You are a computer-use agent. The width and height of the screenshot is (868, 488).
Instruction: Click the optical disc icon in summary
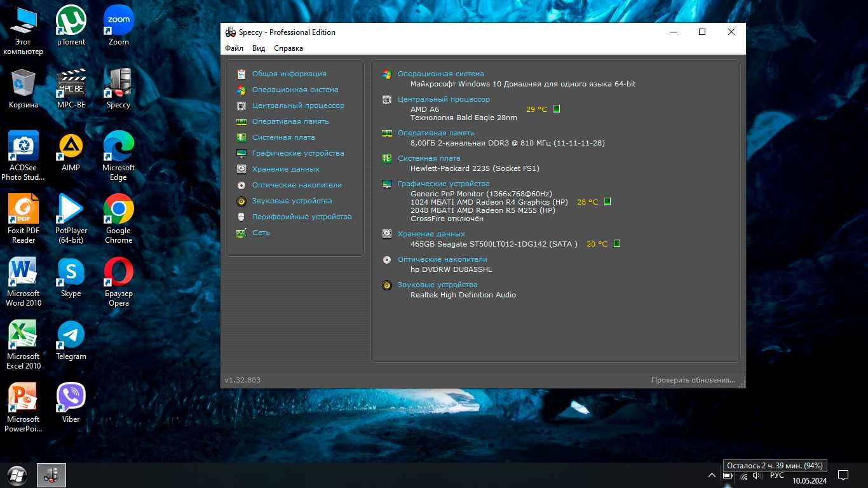pos(386,259)
